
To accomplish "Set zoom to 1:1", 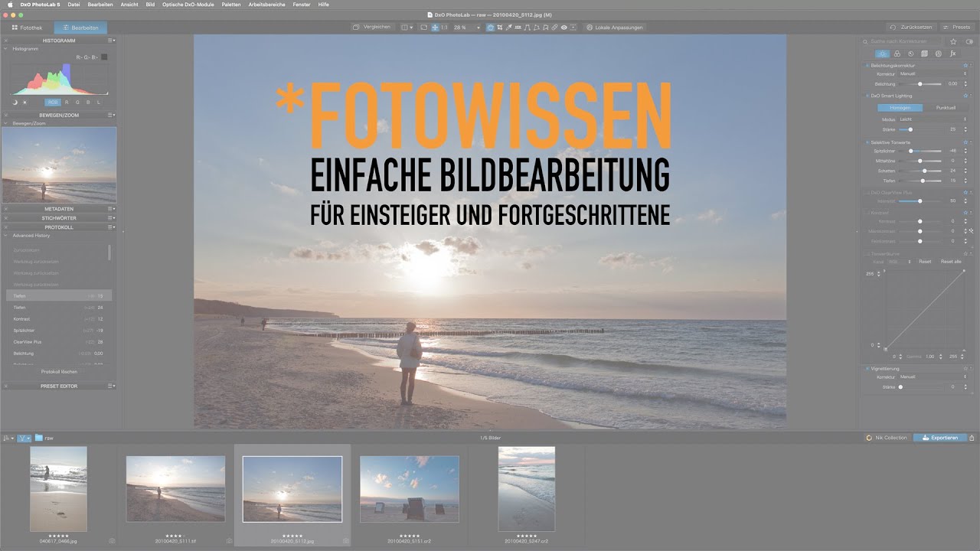I will coord(444,28).
